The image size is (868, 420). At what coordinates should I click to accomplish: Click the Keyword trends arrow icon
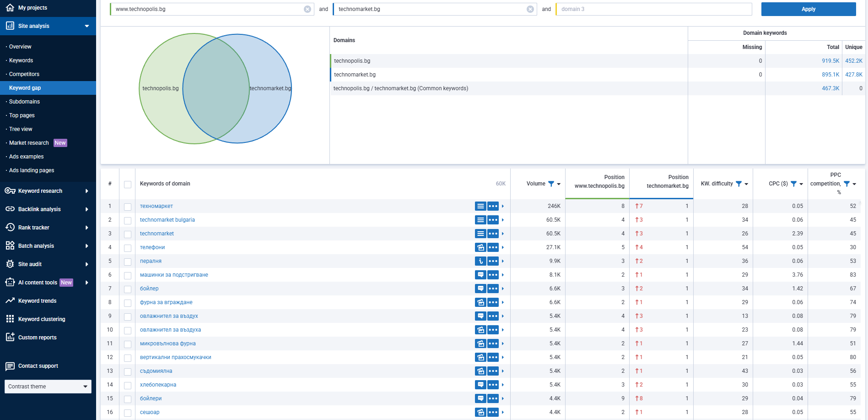pos(10,301)
